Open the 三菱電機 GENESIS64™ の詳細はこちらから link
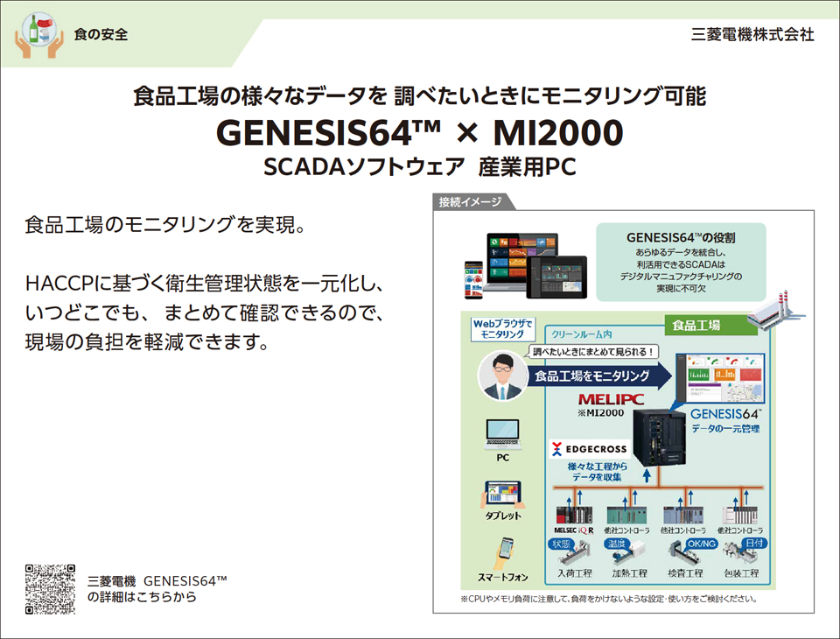The image size is (840, 639). [157, 588]
